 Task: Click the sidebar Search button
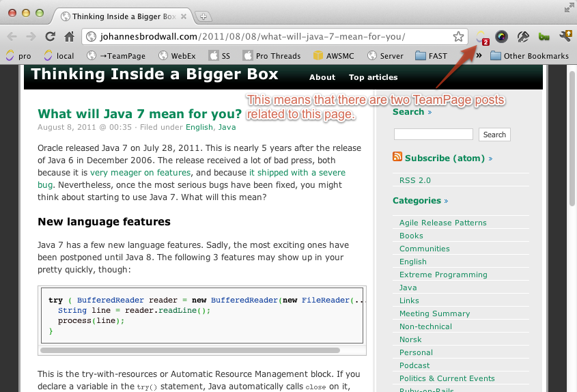494,135
